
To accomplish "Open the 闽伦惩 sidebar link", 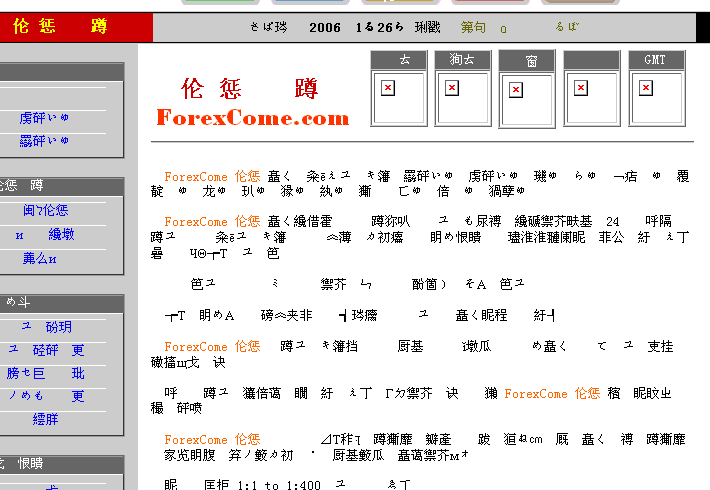I will pos(46,210).
